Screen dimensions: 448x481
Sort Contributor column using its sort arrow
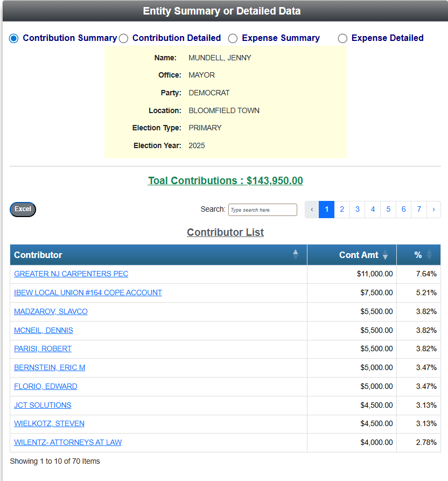295,254
